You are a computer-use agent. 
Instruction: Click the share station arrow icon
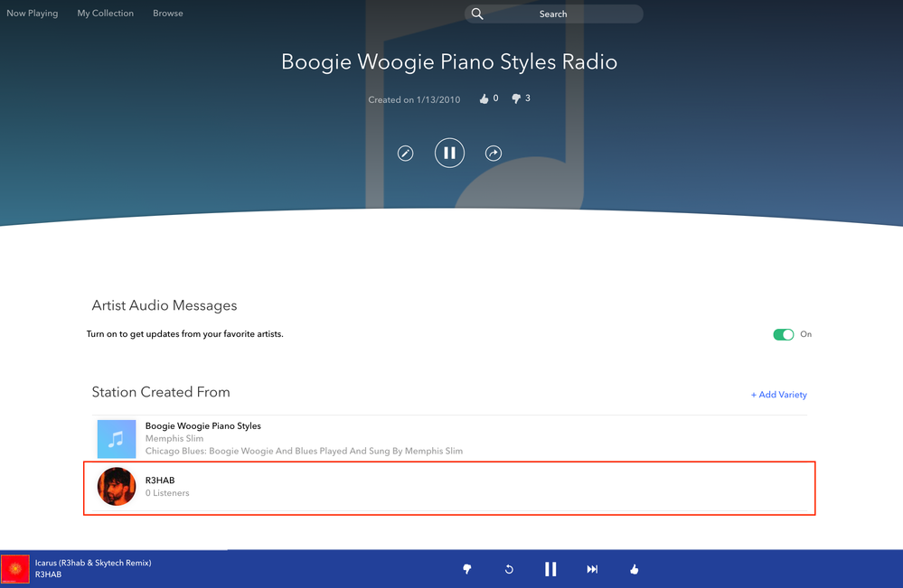(494, 154)
